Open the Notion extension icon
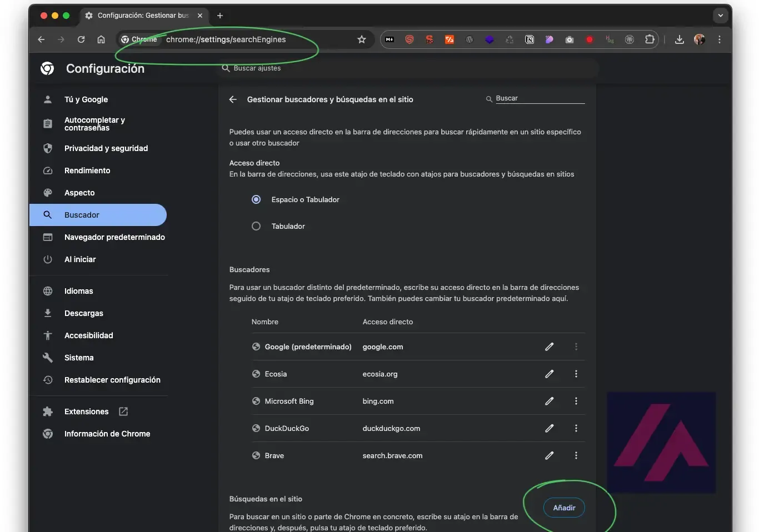 click(530, 39)
